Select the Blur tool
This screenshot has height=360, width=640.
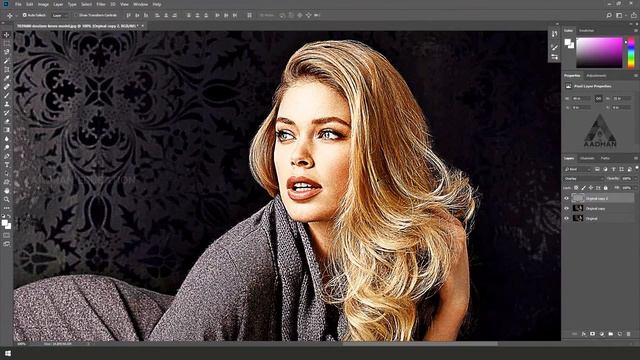pos(7,139)
